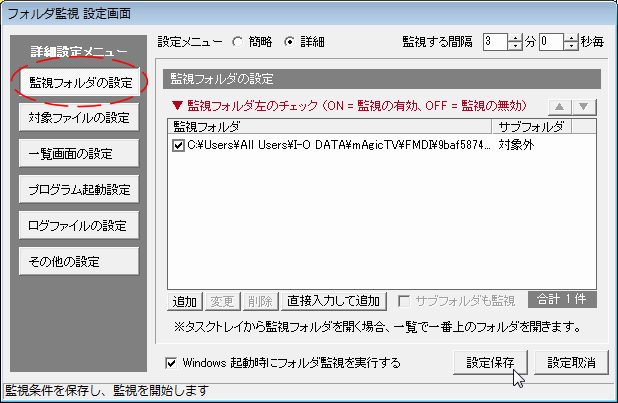Viewport: 618px width, 403px height.
Task: Open その他の設定 menu item
Action: 78,261
